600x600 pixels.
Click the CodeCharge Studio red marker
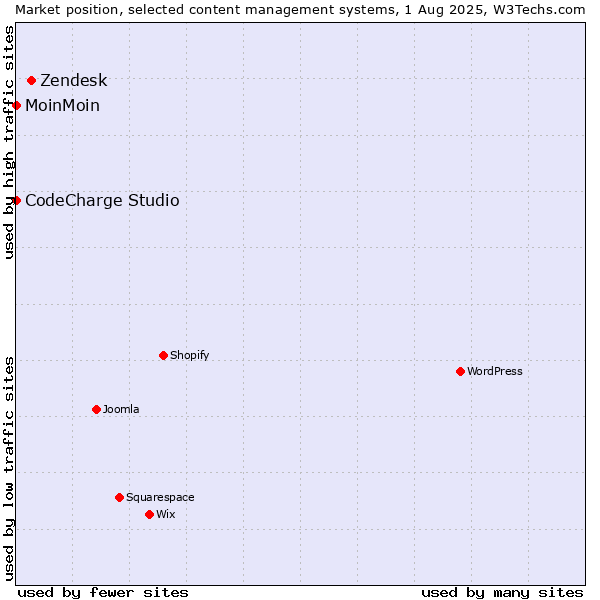coord(16,200)
